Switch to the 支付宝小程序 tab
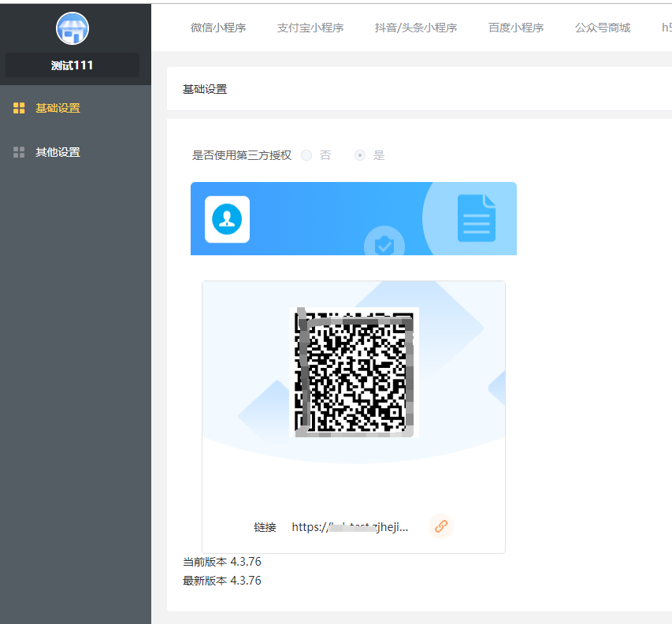Screen dimensions: 672x624 point(310,28)
